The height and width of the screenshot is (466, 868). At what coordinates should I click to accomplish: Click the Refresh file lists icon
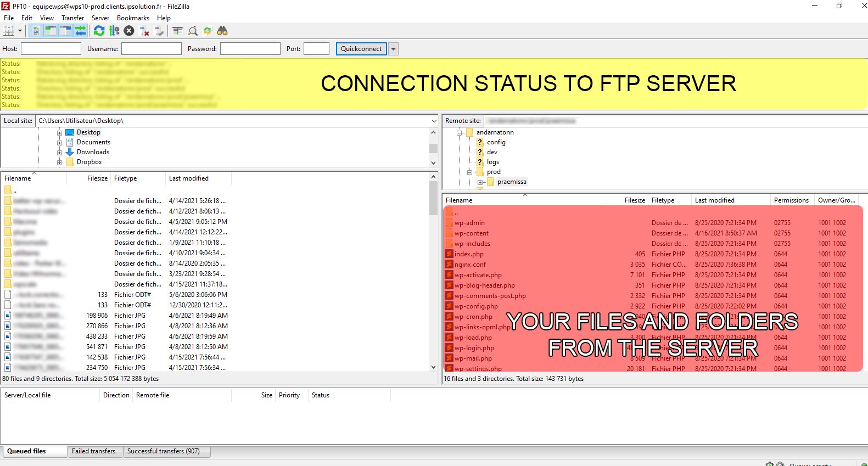point(99,31)
